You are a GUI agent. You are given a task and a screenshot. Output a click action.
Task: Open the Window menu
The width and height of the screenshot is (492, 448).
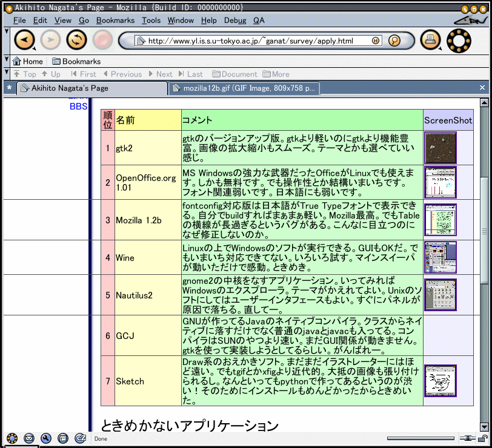tap(181, 21)
